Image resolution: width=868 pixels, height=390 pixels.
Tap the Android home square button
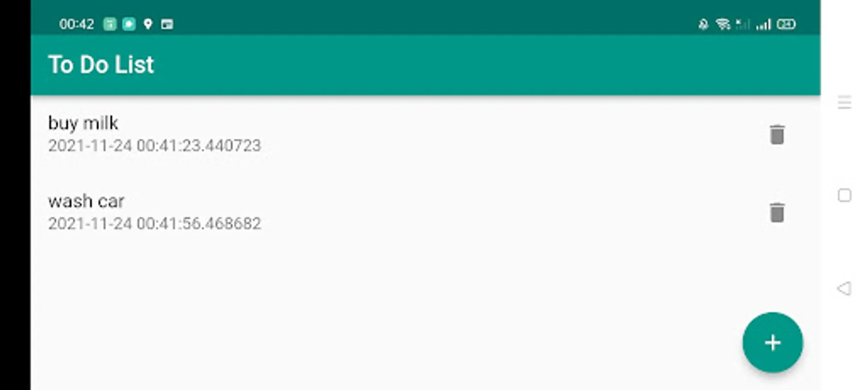[x=844, y=195]
